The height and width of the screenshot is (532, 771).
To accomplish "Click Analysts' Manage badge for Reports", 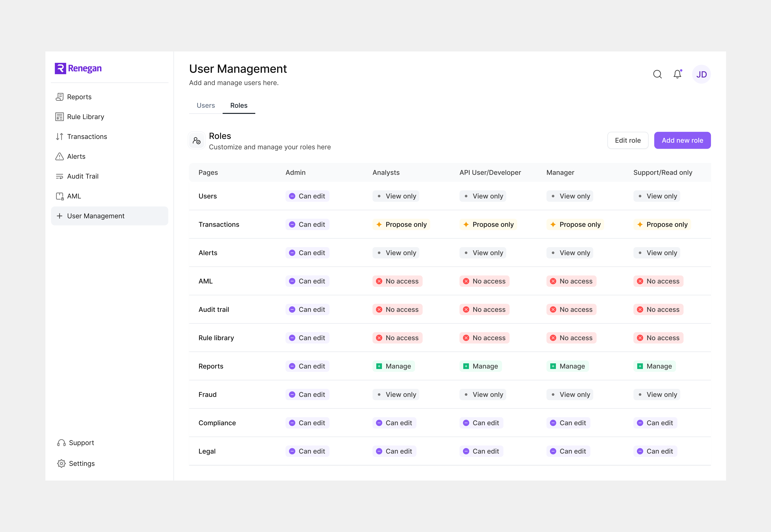I will tap(393, 366).
